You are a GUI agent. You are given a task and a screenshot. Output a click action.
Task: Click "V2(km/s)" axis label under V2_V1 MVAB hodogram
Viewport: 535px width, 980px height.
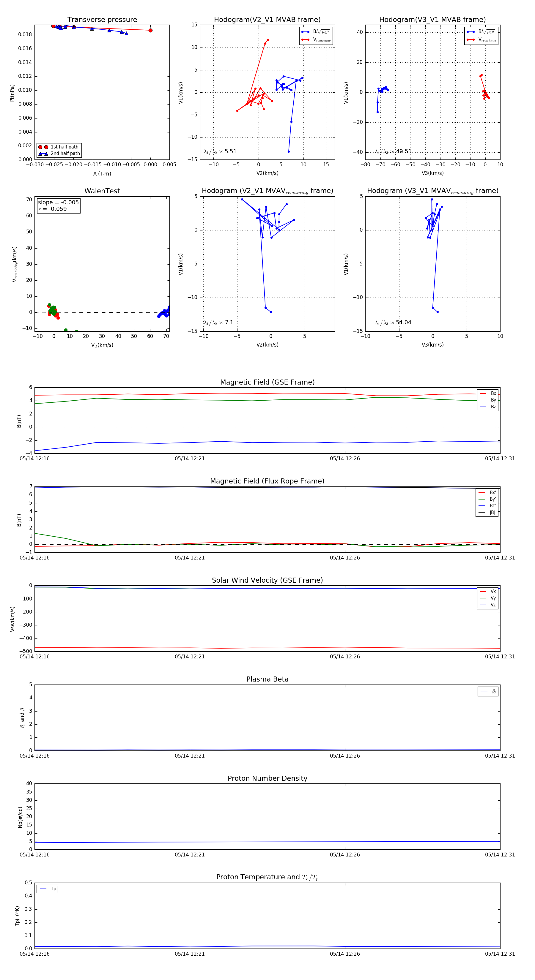[267, 173]
